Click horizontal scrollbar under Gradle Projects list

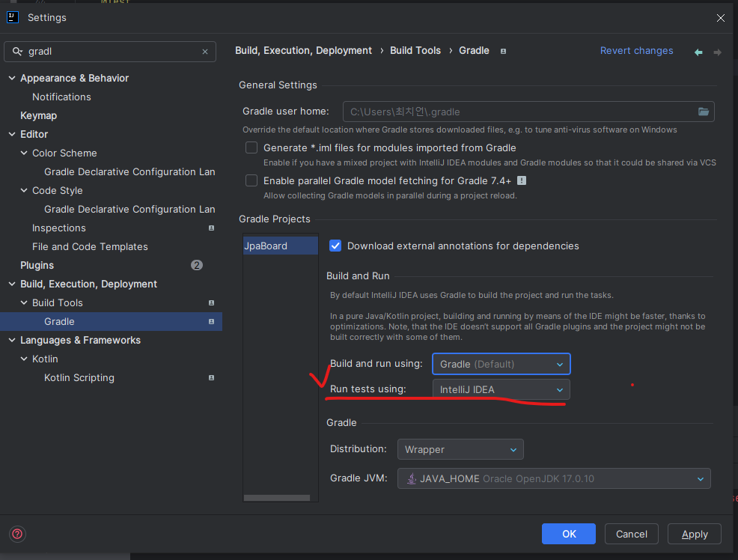[x=277, y=498]
